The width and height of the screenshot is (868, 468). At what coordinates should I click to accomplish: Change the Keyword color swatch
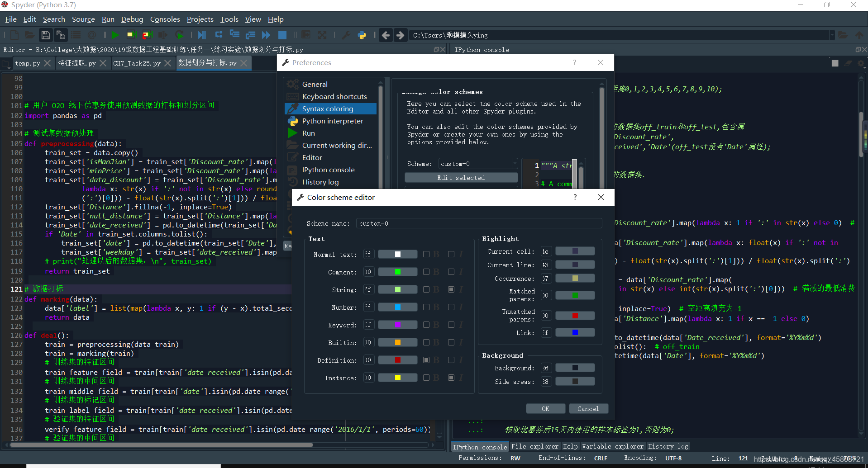397,324
